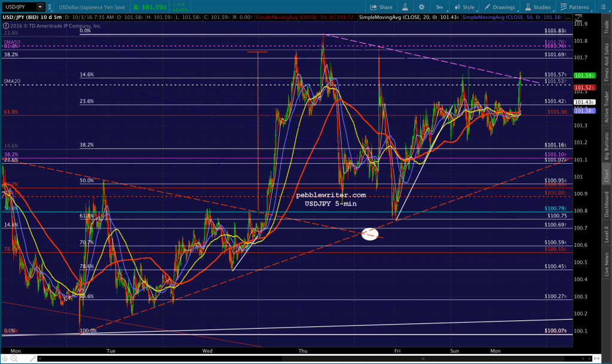612x364 pixels.
Task: Open the Active Trader side tab
Action: [607, 107]
